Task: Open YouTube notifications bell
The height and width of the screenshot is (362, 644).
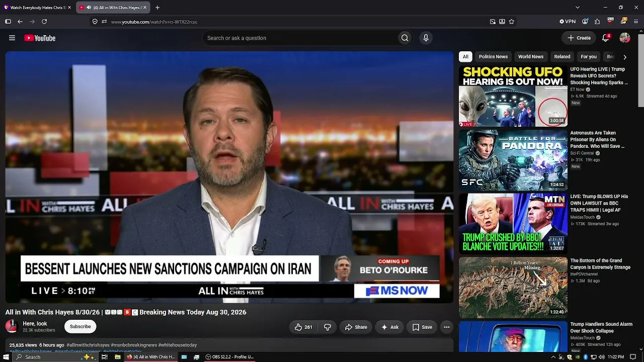Action: coord(606,38)
